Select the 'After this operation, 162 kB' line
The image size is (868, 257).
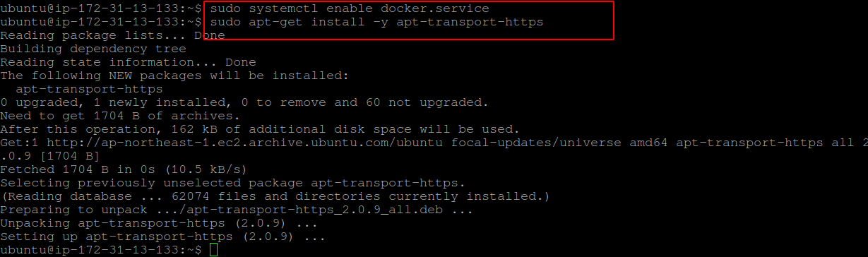[259, 129]
